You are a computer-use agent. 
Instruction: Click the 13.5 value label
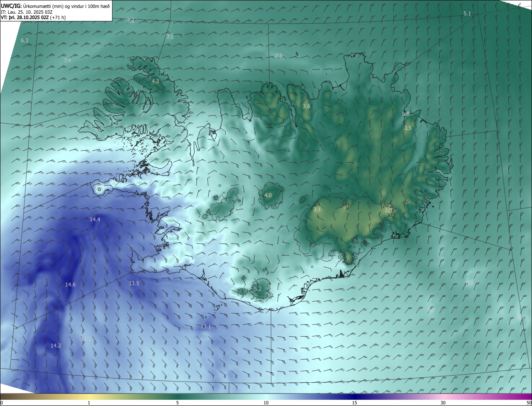[x=134, y=283]
